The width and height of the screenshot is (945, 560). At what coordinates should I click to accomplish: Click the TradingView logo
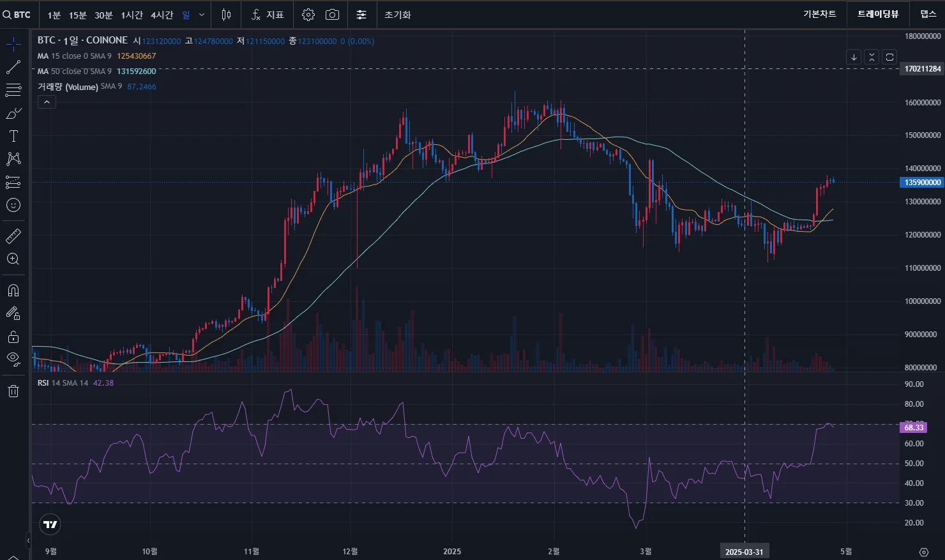point(50,525)
